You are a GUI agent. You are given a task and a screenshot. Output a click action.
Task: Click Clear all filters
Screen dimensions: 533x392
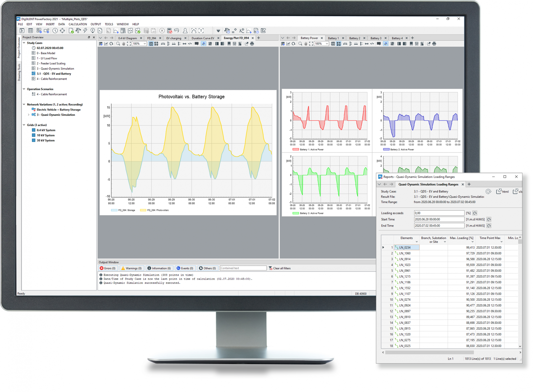[x=280, y=268]
